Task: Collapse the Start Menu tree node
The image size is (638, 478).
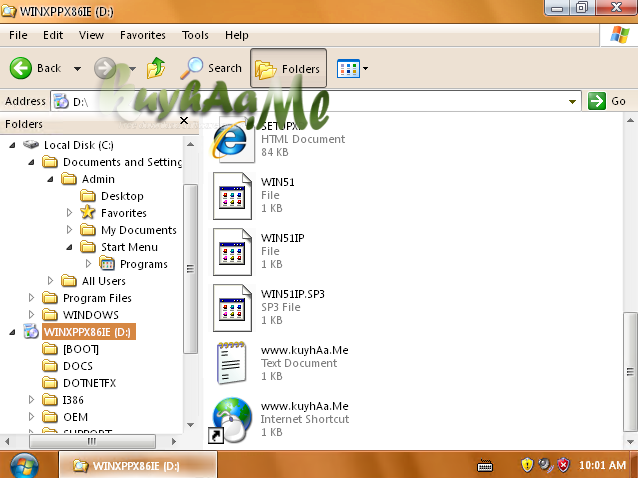Action: point(69,247)
